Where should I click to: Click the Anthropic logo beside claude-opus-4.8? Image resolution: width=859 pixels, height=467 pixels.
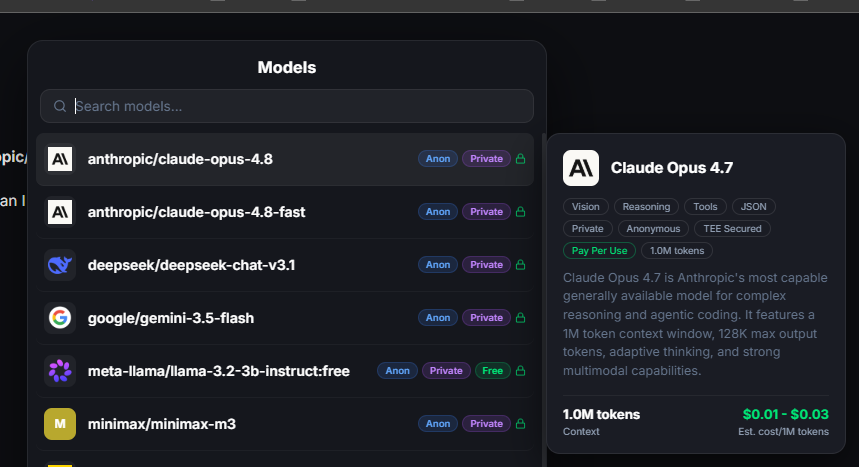pos(60,159)
